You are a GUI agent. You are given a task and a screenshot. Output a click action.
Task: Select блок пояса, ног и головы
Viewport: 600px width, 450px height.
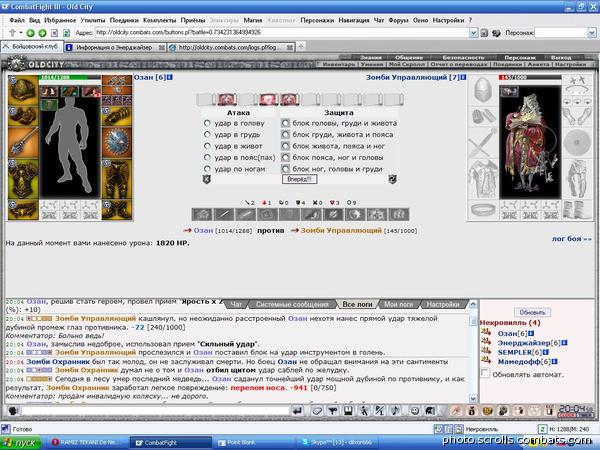285,157
